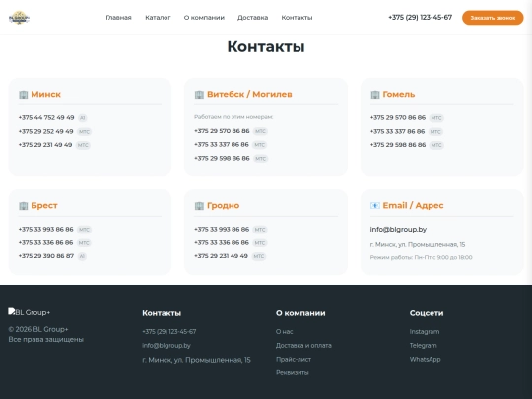Click the Гродно card title
This screenshot has height=399, width=532.
[x=224, y=205]
